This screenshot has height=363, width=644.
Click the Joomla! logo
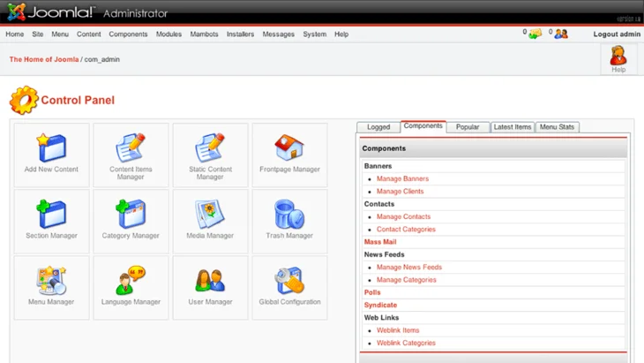pyautogui.click(x=51, y=12)
